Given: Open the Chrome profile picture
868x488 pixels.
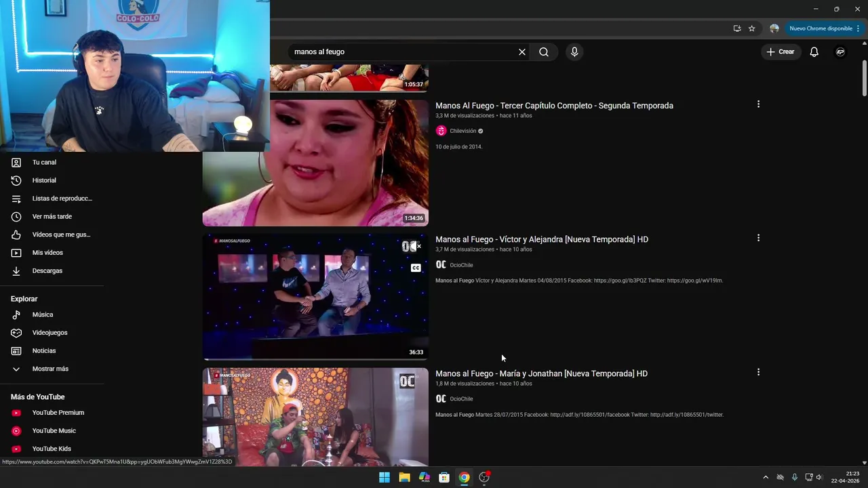Looking at the screenshot, I should point(774,28).
